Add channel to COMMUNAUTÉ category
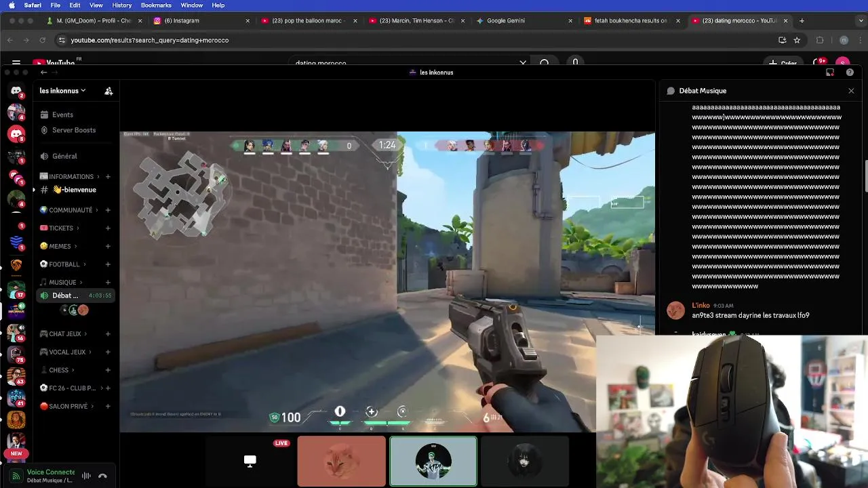The height and width of the screenshot is (488, 868). click(x=108, y=210)
